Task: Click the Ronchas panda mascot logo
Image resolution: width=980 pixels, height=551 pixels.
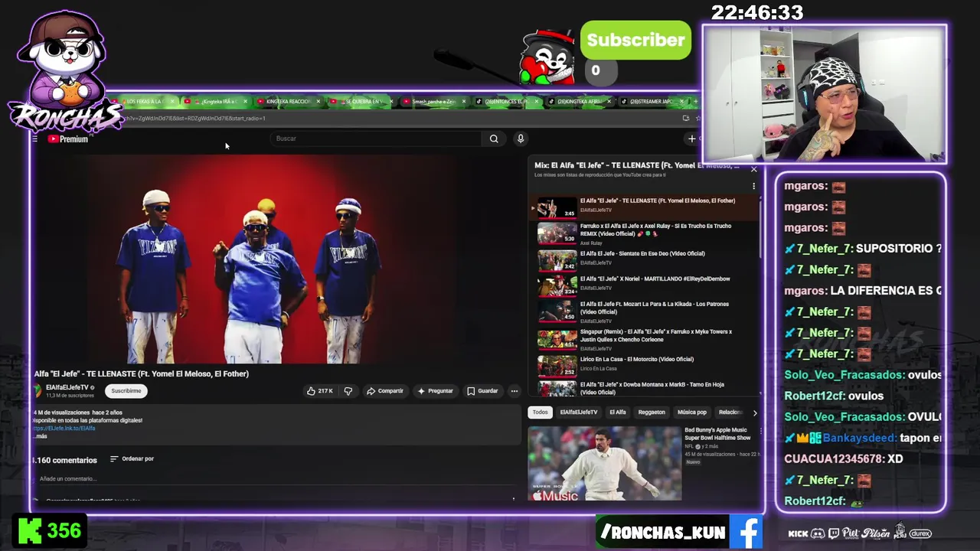Action: pyautogui.click(x=64, y=73)
